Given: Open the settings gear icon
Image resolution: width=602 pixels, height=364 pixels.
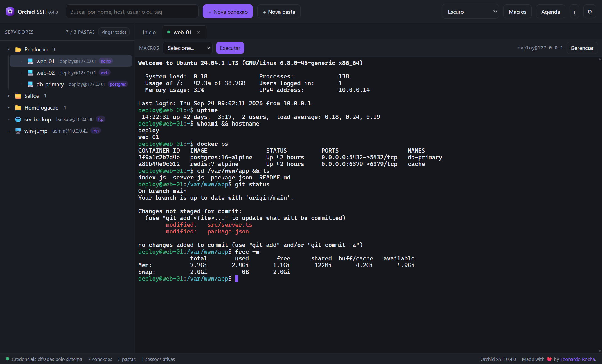Looking at the screenshot, I should [x=590, y=12].
